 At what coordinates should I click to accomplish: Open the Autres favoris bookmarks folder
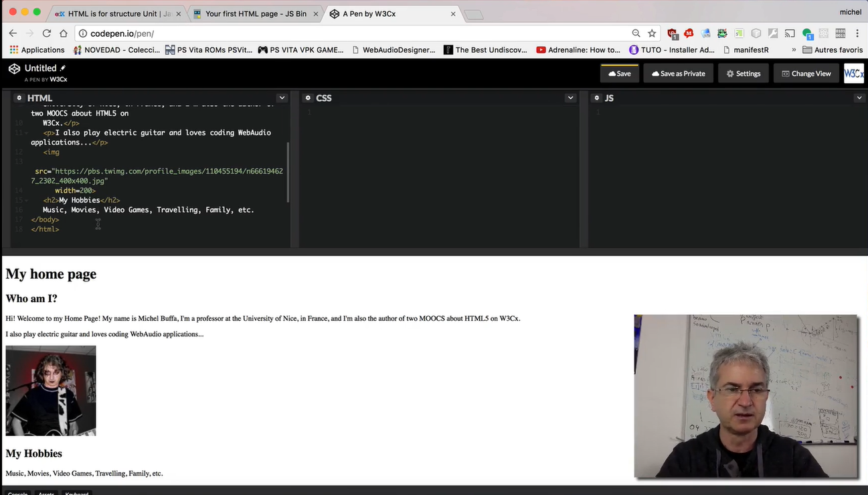tap(833, 50)
